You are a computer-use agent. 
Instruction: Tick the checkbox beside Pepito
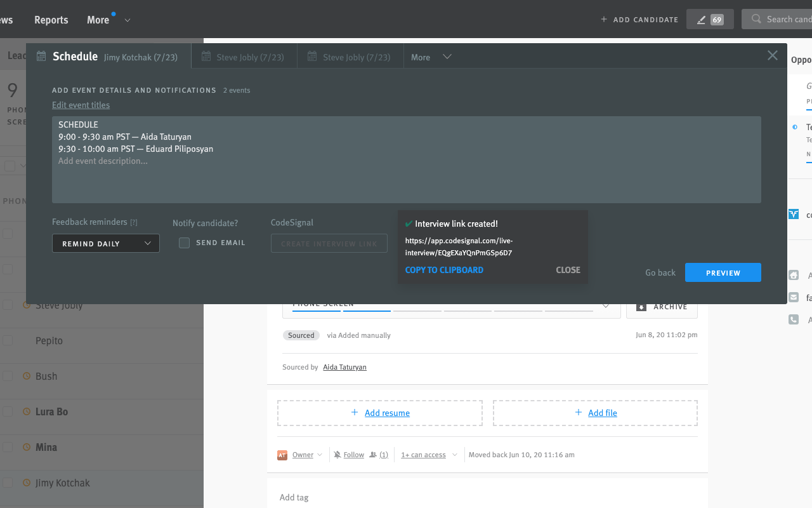point(8,340)
